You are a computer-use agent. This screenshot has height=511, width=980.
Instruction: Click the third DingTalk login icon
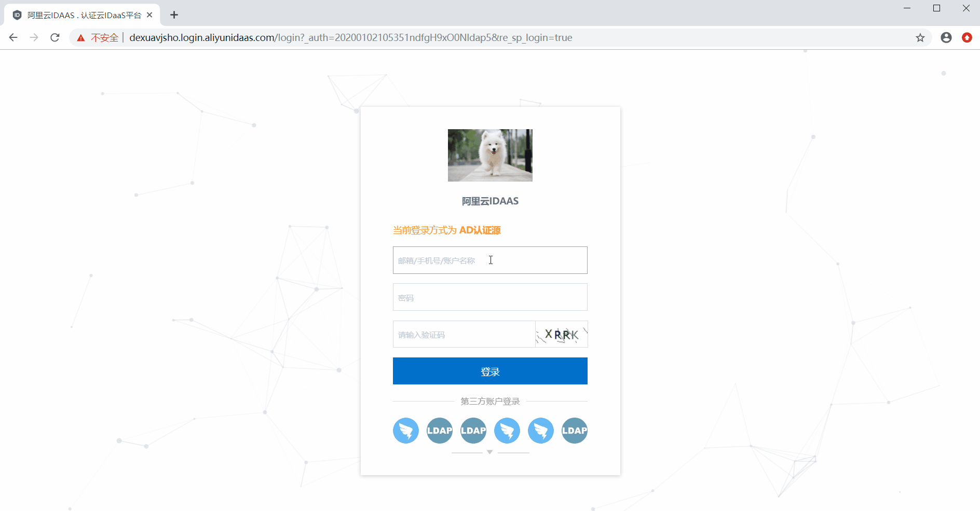pos(541,431)
